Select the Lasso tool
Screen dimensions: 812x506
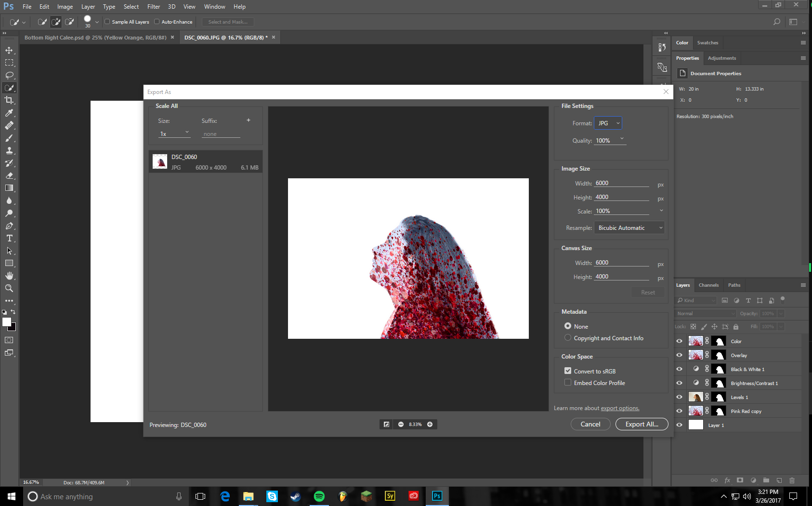coord(9,75)
